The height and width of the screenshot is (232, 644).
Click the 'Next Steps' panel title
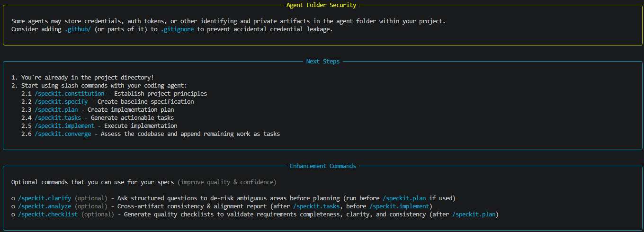(323, 62)
